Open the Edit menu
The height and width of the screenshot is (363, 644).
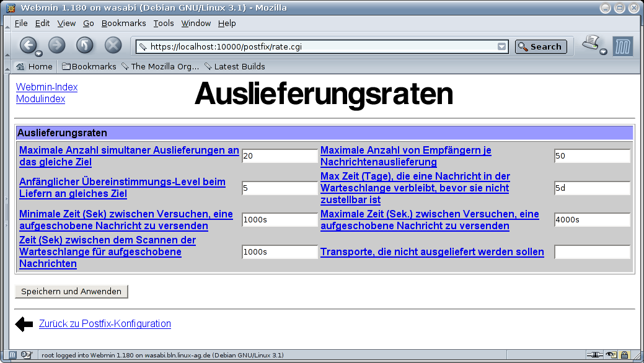point(42,24)
